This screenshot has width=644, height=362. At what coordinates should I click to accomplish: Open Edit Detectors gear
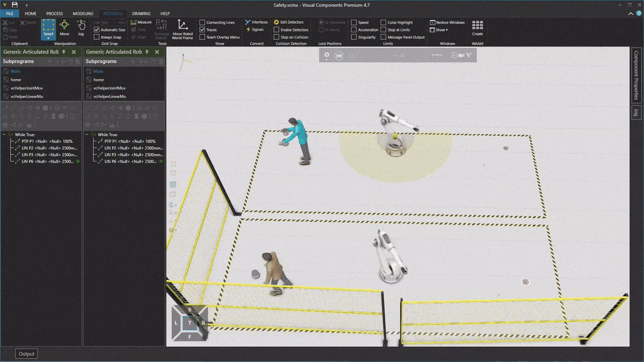pos(288,23)
